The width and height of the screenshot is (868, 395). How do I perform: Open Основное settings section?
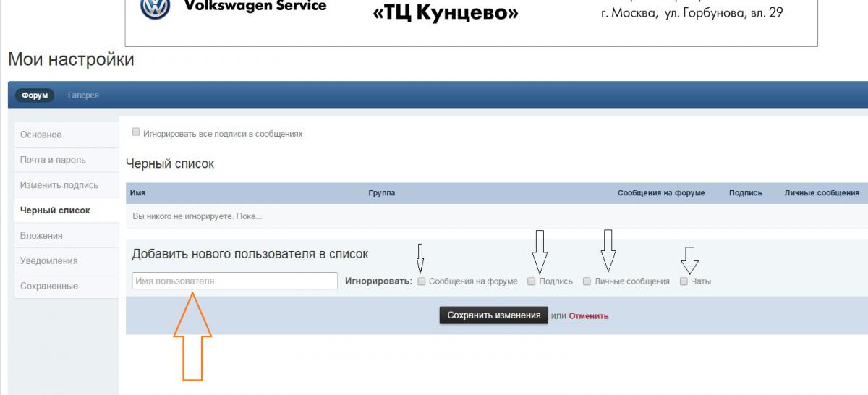[66, 135]
